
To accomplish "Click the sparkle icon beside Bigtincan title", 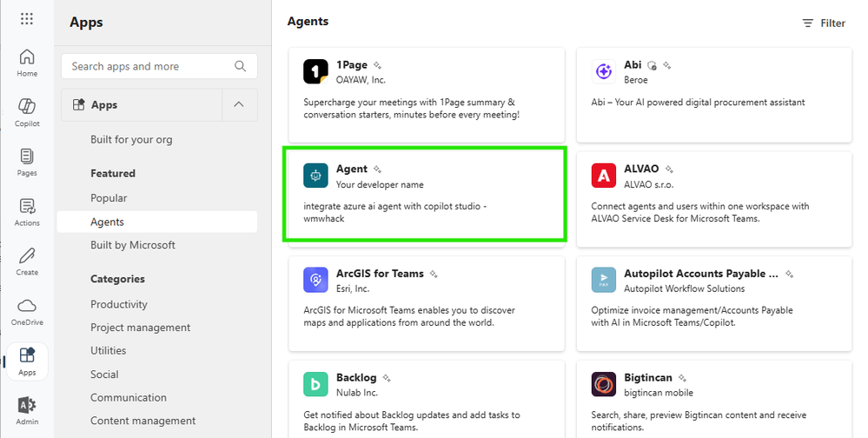I will tap(682, 378).
